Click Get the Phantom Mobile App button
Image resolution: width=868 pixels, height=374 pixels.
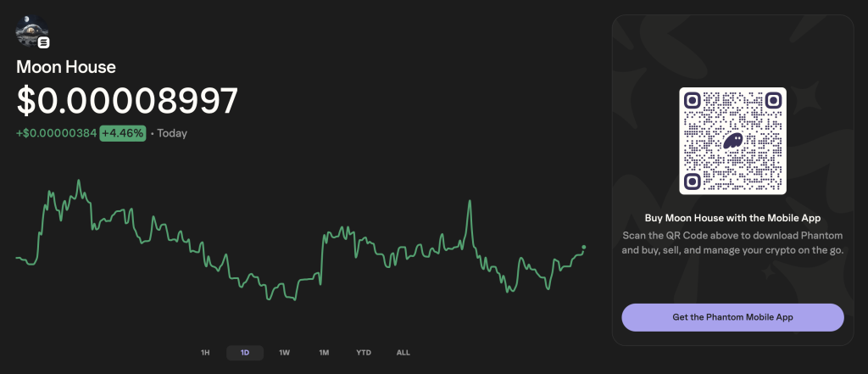[x=732, y=317]
